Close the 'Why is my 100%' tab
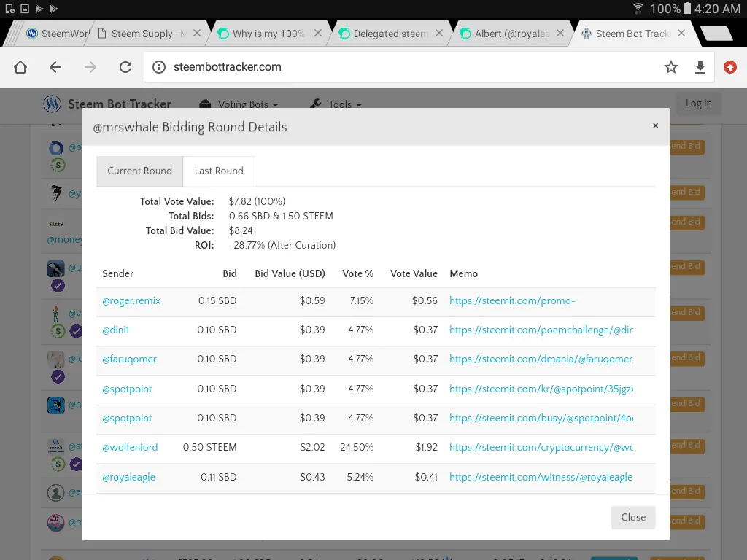The width and height of the screenshot is (747, 560). click(318, 34)
